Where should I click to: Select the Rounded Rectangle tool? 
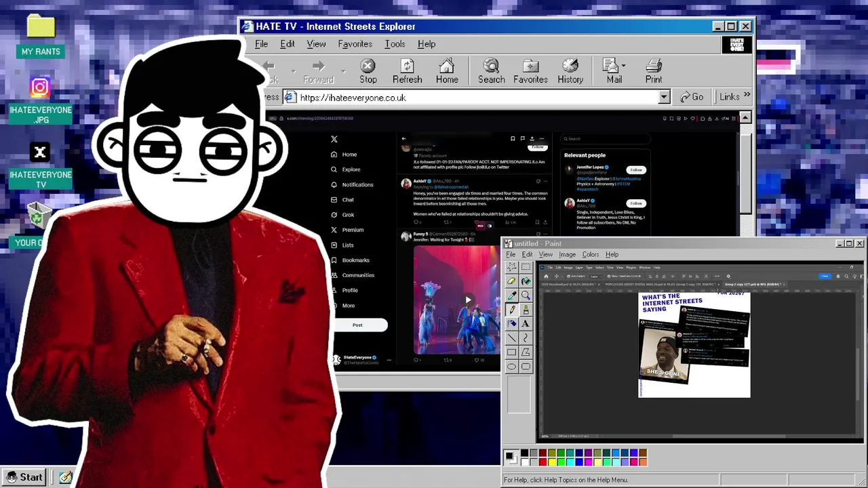526,367
